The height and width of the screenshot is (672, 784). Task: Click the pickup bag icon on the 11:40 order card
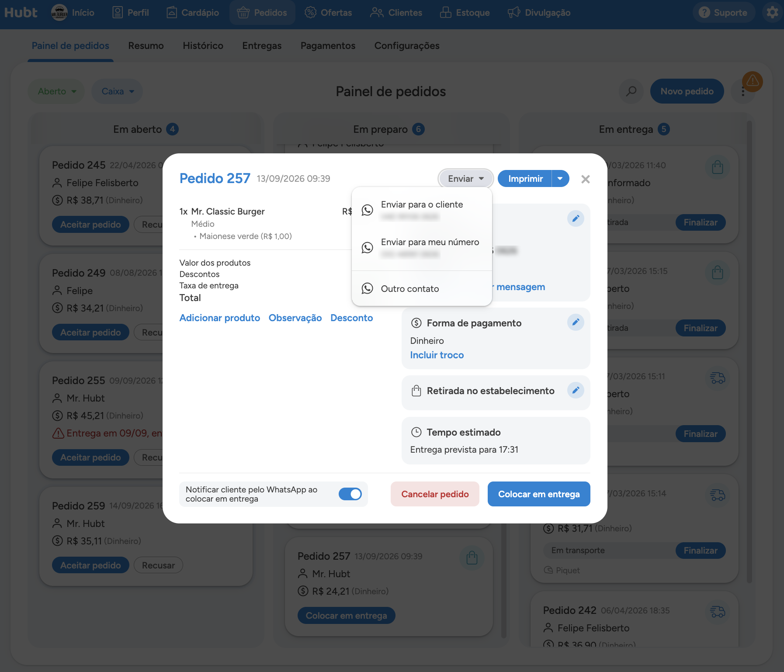[717, 167]
